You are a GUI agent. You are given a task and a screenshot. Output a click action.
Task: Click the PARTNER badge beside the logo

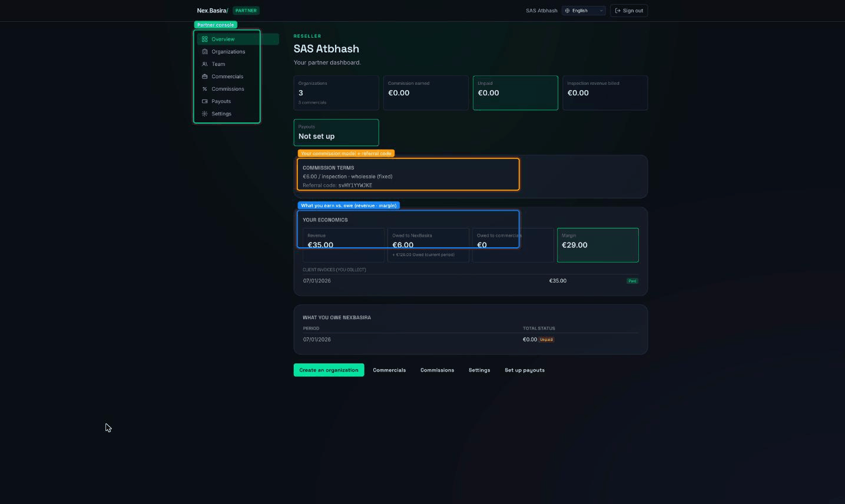click(x=246, y=11)
